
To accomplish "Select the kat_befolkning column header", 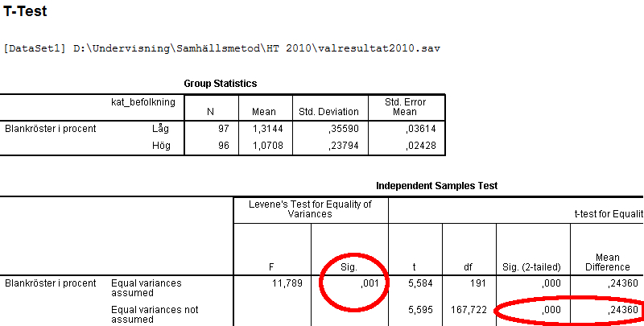I will coord(142,102).
